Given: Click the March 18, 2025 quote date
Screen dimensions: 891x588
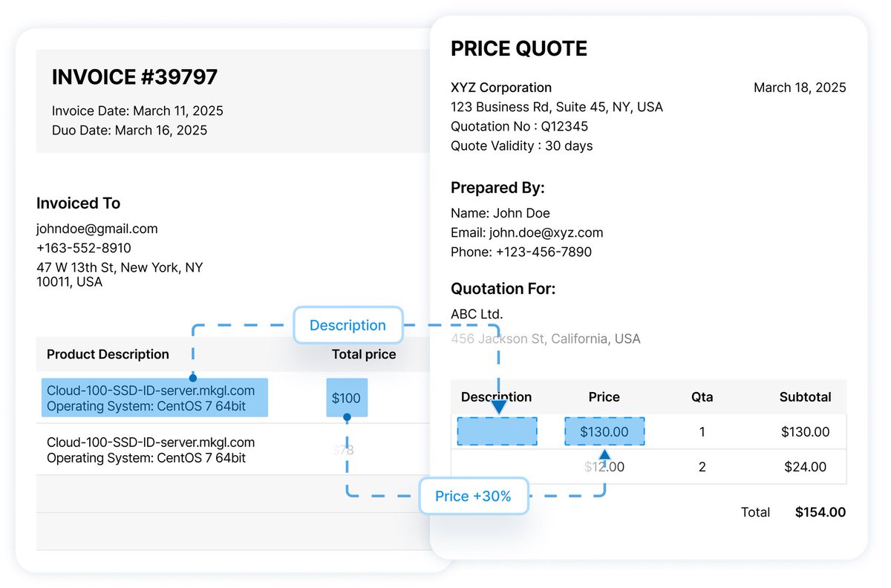Looking at the screenshot, I should (x=800, y=88).
